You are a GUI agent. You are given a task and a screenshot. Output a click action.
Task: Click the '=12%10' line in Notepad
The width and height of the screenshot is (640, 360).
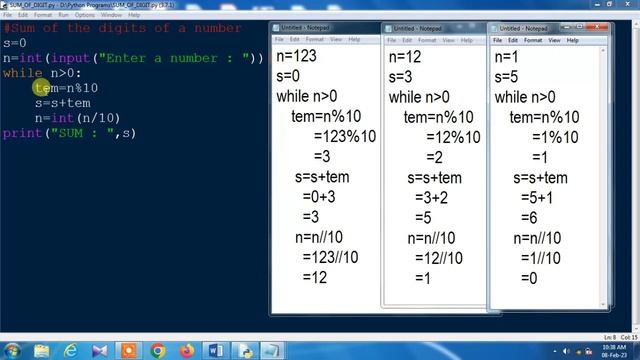pyautogui.click(x=453, y=137)
